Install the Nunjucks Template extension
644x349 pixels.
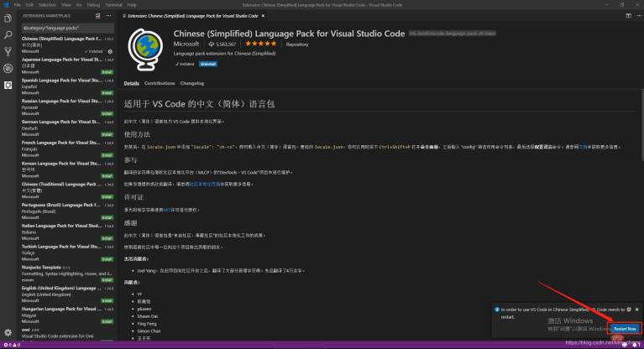pos(107,280)
